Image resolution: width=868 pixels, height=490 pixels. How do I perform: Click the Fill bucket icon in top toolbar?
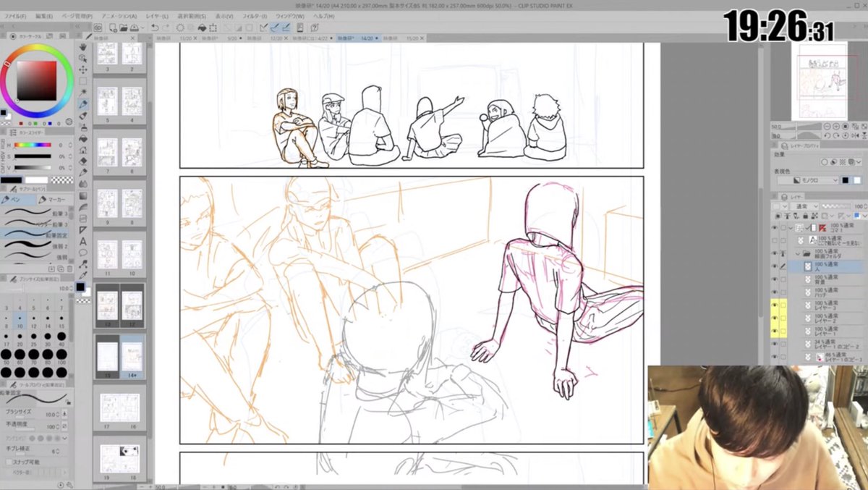[202, 28]
